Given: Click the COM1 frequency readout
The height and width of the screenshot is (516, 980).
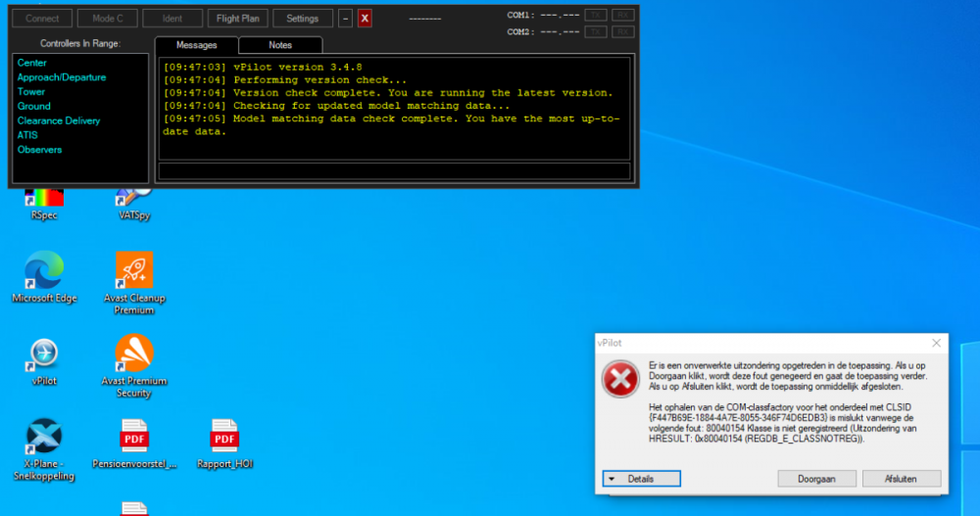Looking at the screenshot, I should pyautogui.click(x=560, y=15).
